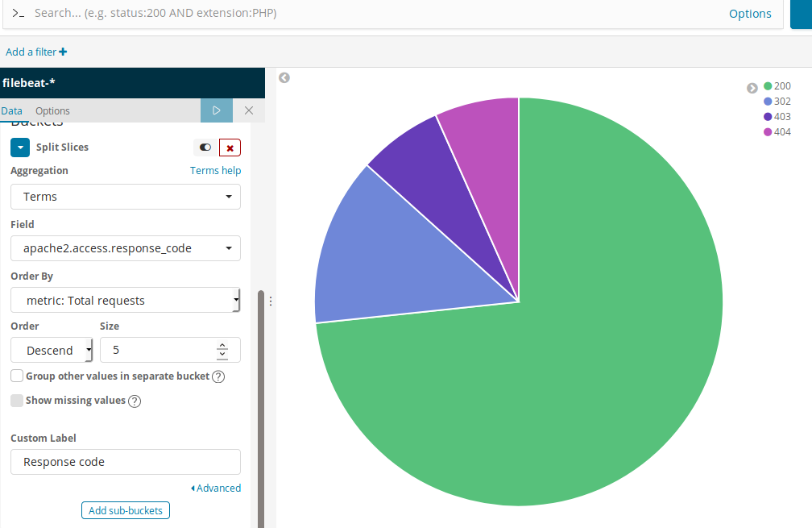The height and width of the screenshot is (528, 812).
Task: Click help icon beside Show missing values
Action: (135, 401)
